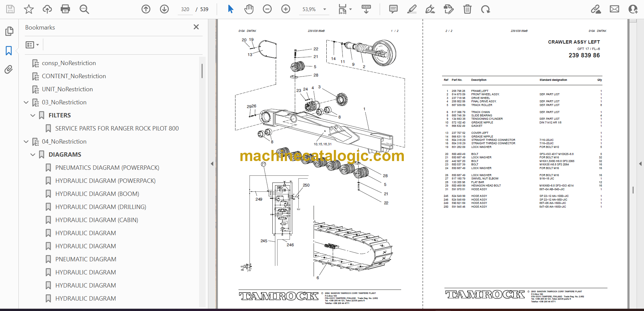Image resolution: width=644 pixels, height=311 pixels.
Task: Select the arrow selection tool
Action: [x=230, y=9]
